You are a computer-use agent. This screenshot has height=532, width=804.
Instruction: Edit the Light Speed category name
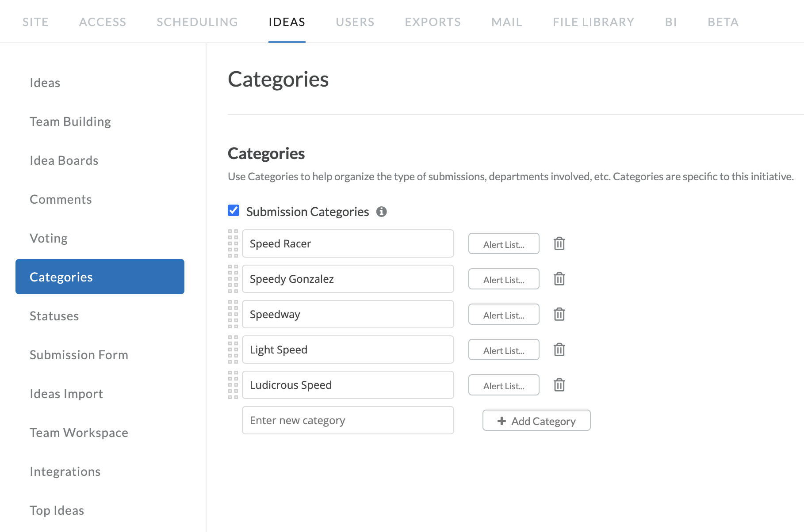(x=348, y=350)
